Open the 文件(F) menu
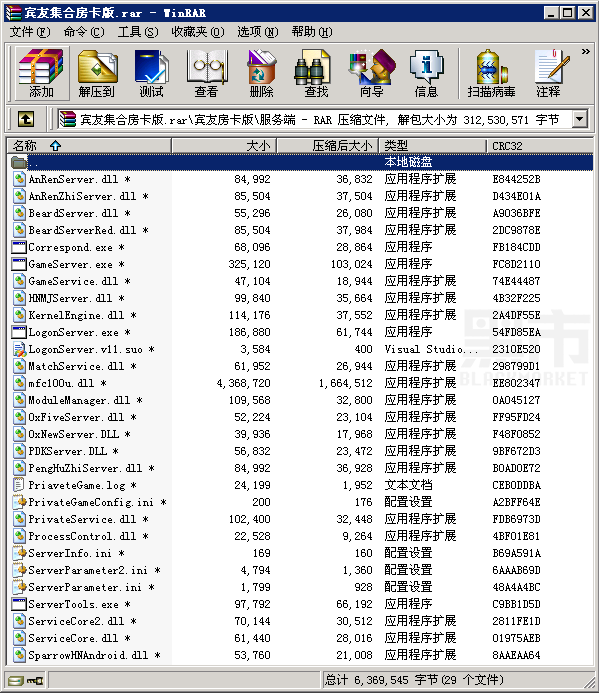The width and height of the screenshot is (599, 693). click(30, 32)
